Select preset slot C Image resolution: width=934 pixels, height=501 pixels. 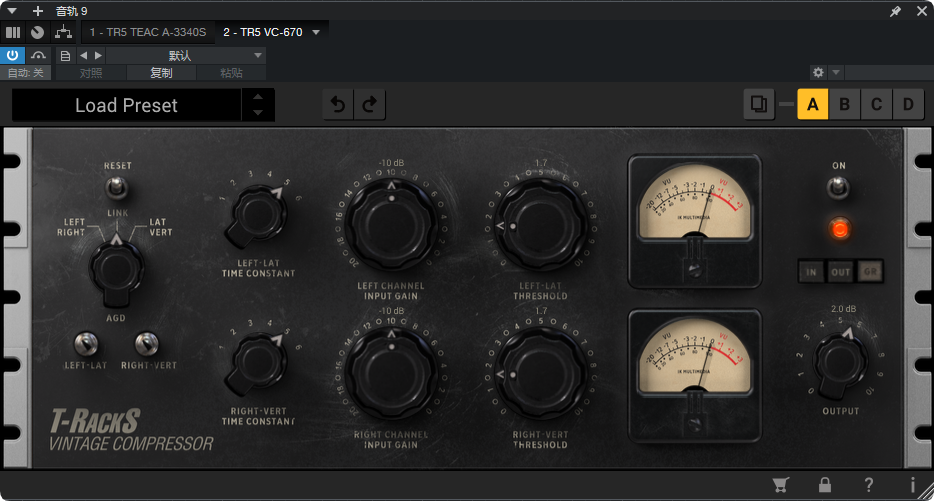tap(876, 104)
